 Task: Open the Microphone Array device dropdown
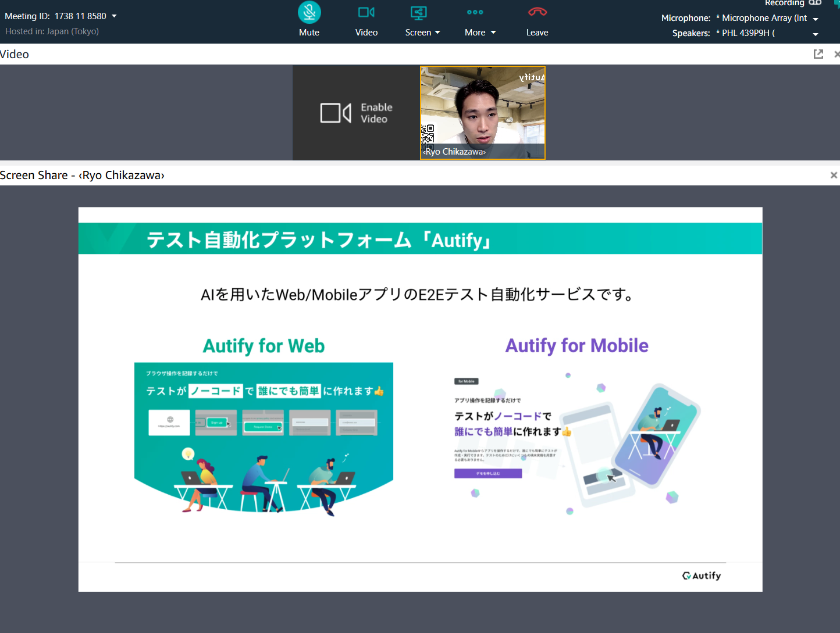click(816, 19)
